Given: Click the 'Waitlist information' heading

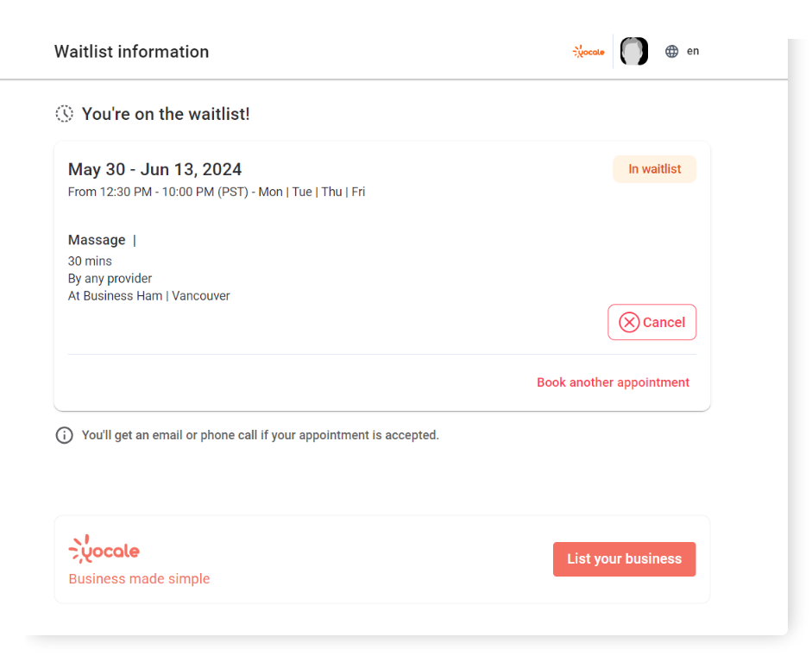Looking at the screenshot, I should [x=131, y=52].
